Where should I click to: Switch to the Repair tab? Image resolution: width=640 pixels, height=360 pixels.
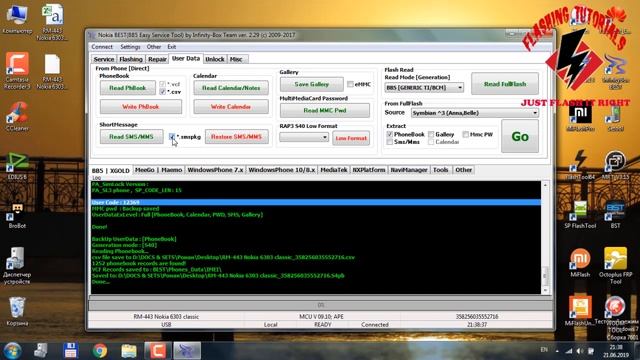157,59
